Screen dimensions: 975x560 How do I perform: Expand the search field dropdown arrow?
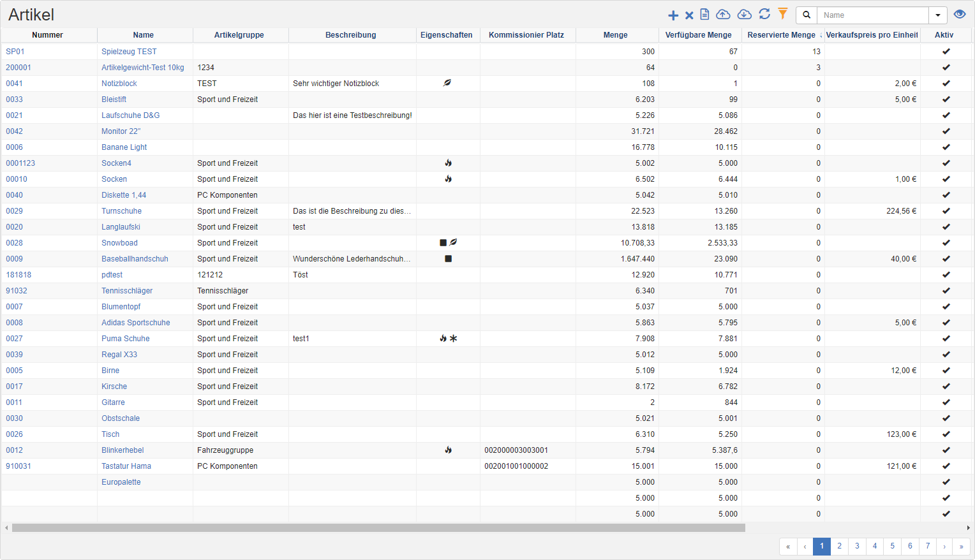coord(937,15)
